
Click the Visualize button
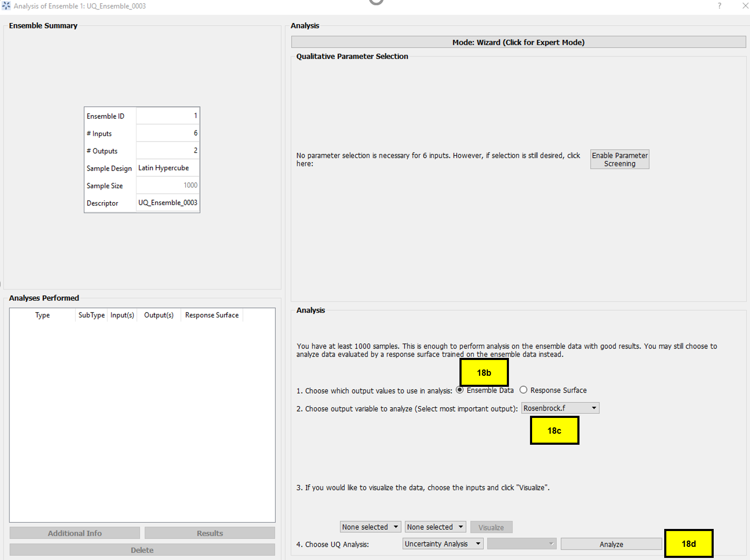tap(491, 526)
